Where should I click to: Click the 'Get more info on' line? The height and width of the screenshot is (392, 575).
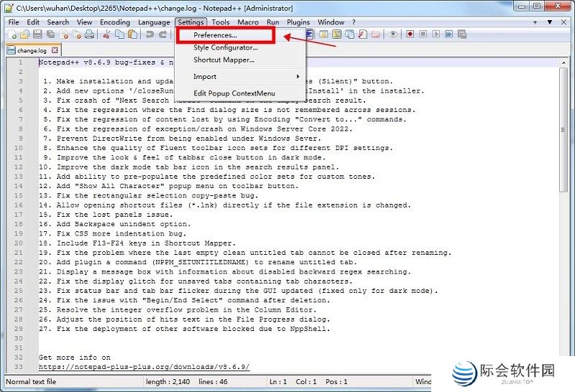[x=75, y=358]
